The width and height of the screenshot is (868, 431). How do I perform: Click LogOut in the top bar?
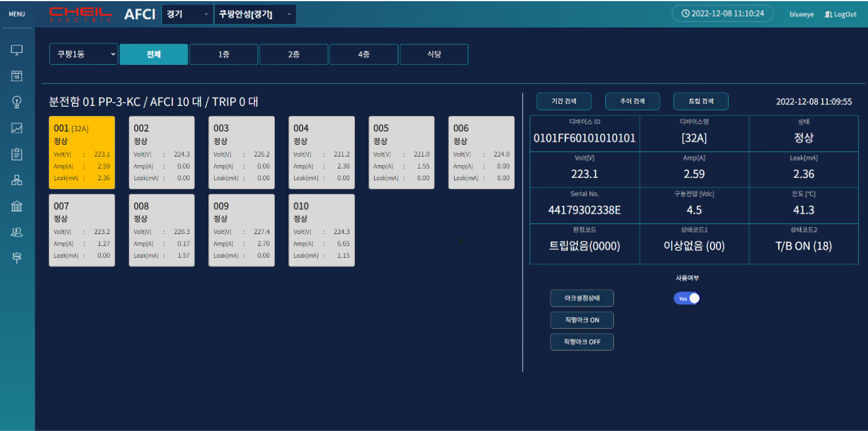(840, 14)
